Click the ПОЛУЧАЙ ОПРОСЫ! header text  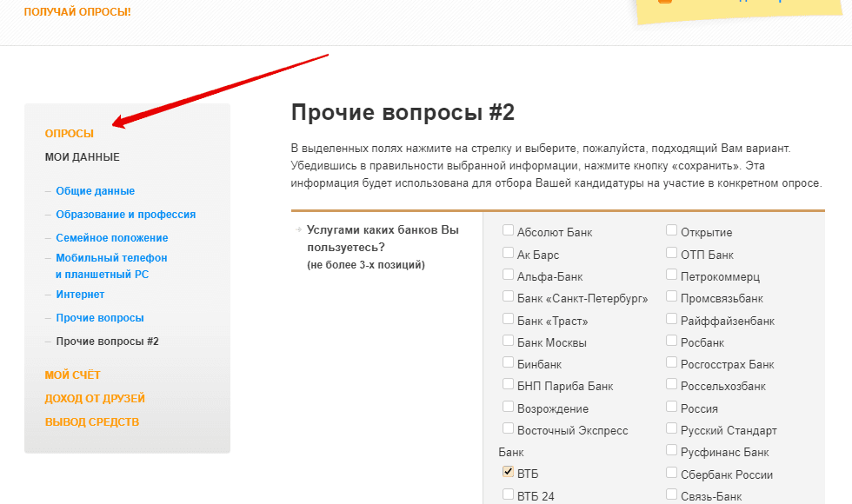coord(77,12)
